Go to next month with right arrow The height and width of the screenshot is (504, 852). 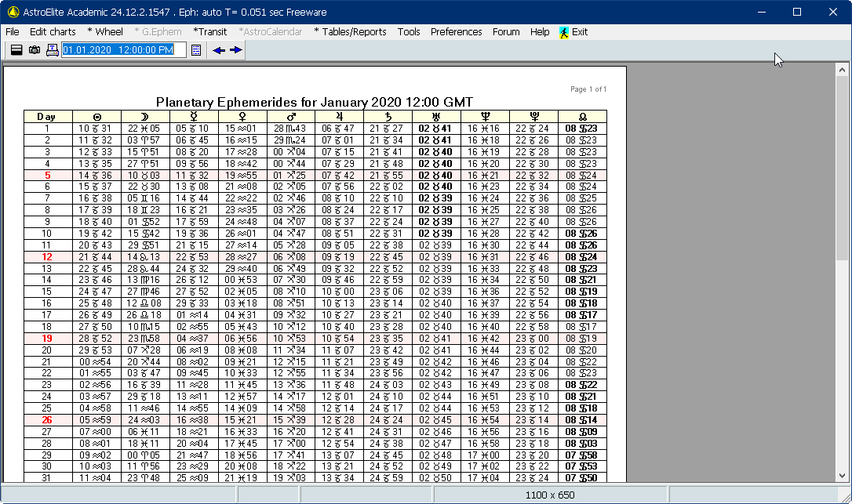click(x=236, y=50)
